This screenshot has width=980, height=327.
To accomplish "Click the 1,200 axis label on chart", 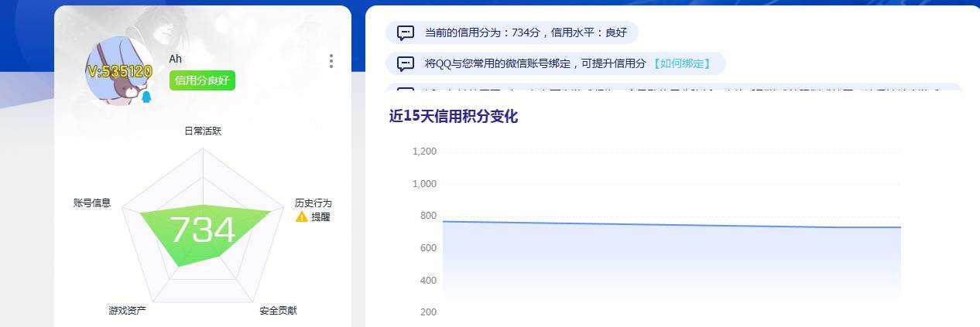I will [x=424, y=152].
